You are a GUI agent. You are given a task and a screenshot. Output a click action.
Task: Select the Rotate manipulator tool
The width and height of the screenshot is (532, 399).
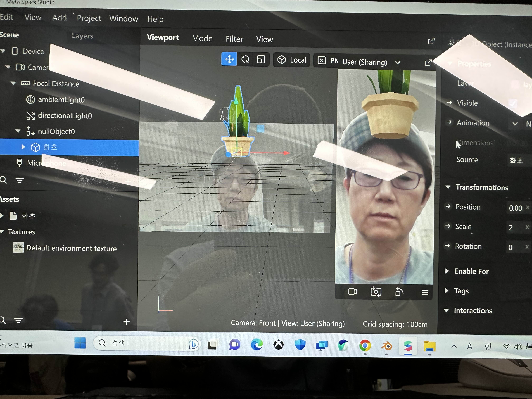click(245, 59)
